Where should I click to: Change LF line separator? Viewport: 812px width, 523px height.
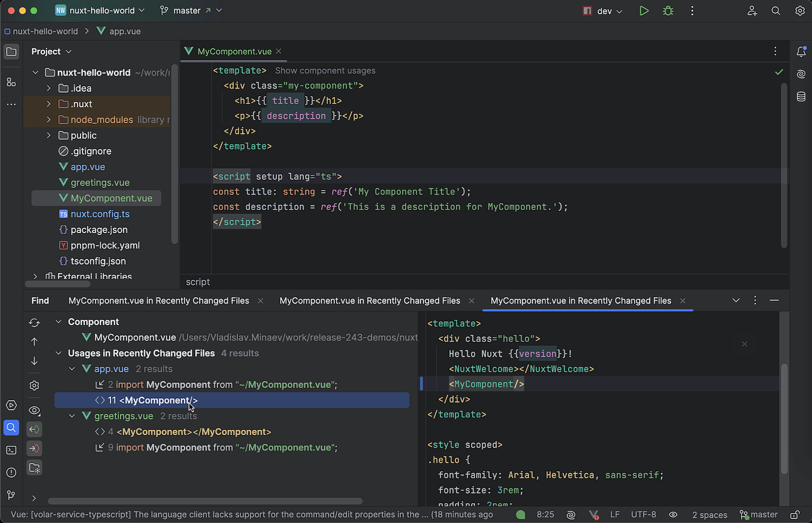pyautogui.click(x=615, y=515)
